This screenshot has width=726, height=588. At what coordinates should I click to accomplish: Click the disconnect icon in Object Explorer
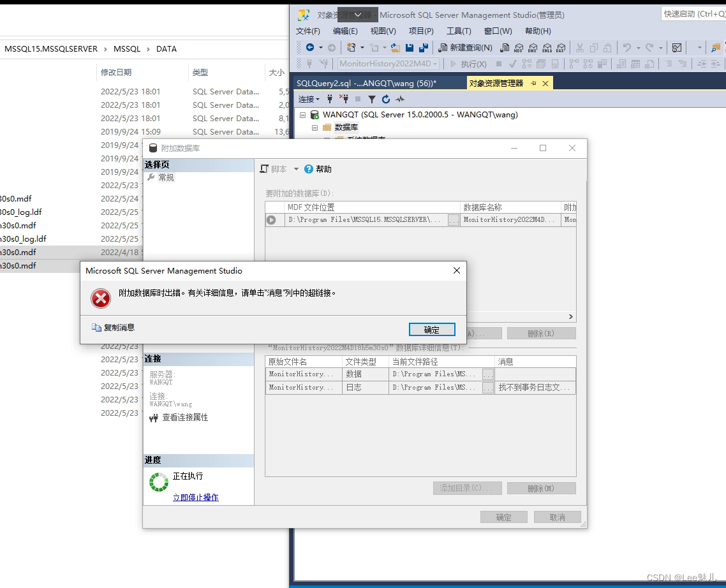pos(344,99)
